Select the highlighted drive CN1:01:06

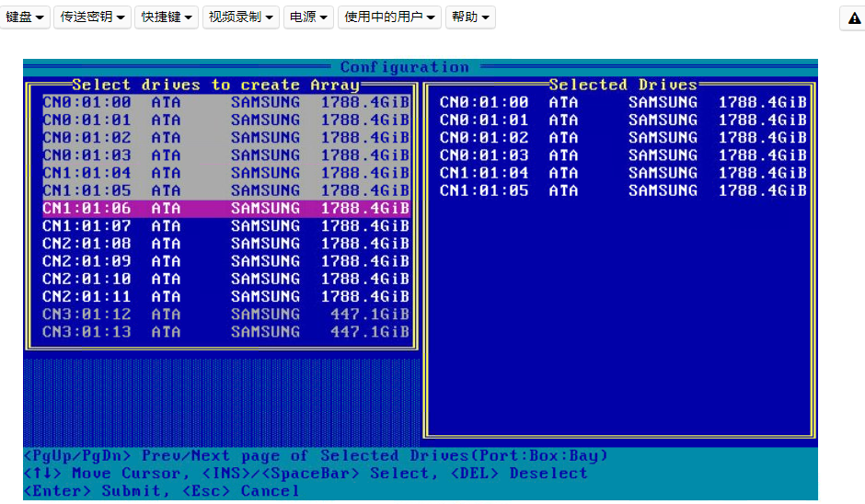pyautogui.click(x=225, y=209)
